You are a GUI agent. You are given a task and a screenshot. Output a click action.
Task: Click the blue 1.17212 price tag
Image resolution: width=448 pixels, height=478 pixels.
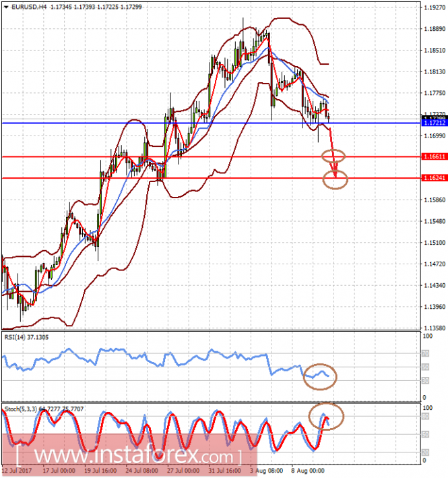[x=432, y=123]
